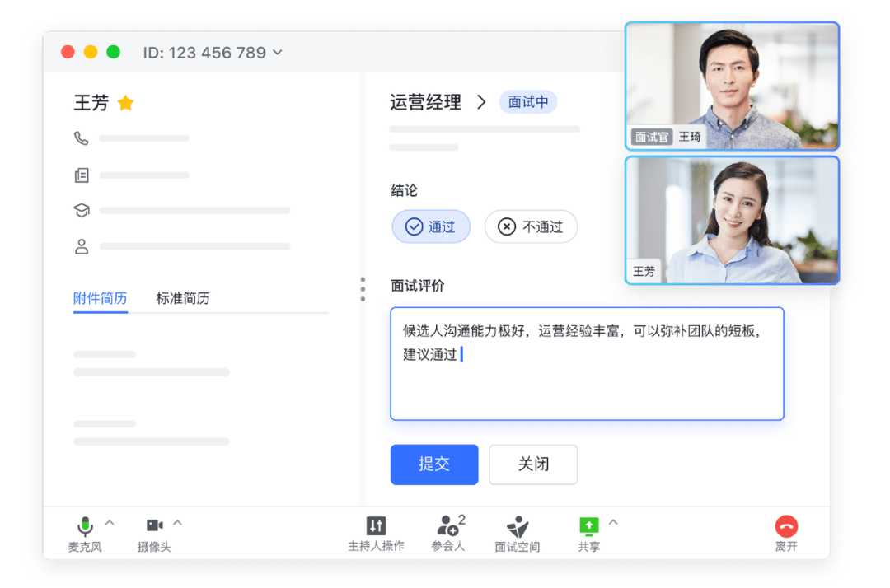Expand share options arrow
Screen dimensions: 890x588
(613, 523)
